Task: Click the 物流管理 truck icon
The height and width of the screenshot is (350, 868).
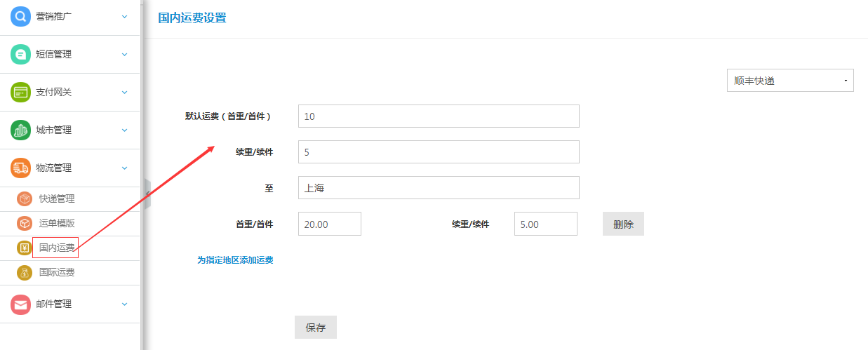Action: [x=21, y=168]
